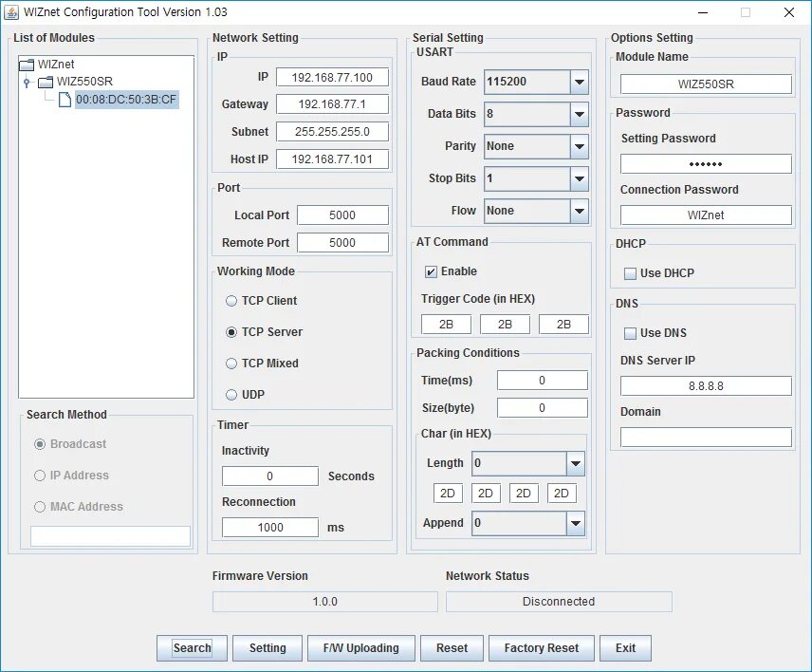Click the Remote Port field
Viewport: 812px width, 672px height.
[x=342, y=242]
